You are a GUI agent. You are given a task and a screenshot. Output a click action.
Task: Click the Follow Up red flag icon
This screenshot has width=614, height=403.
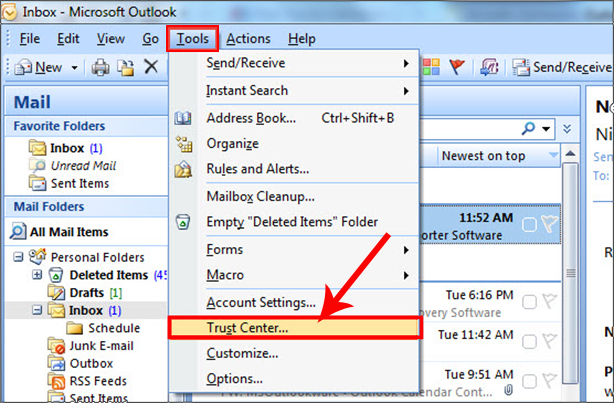tap(457, 67)
